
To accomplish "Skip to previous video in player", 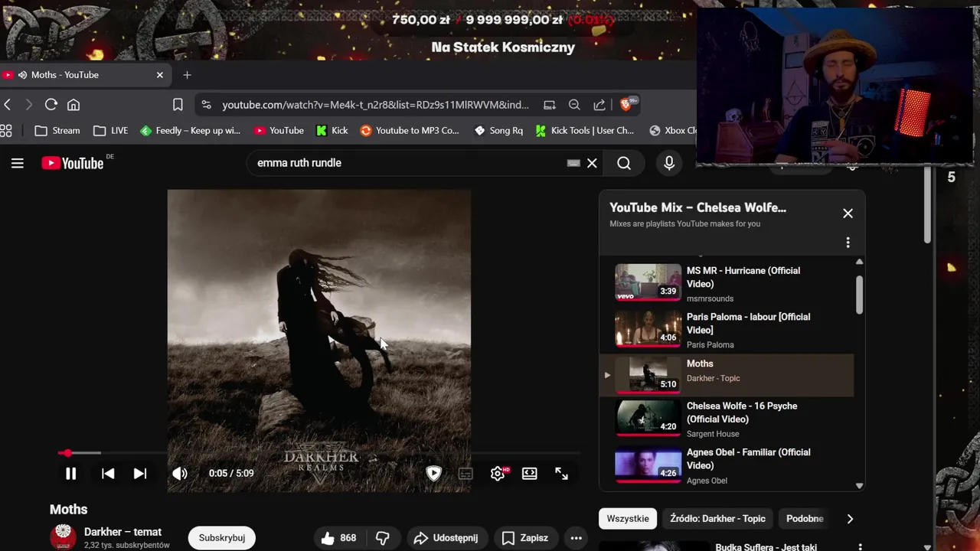I will click(108, 474).
